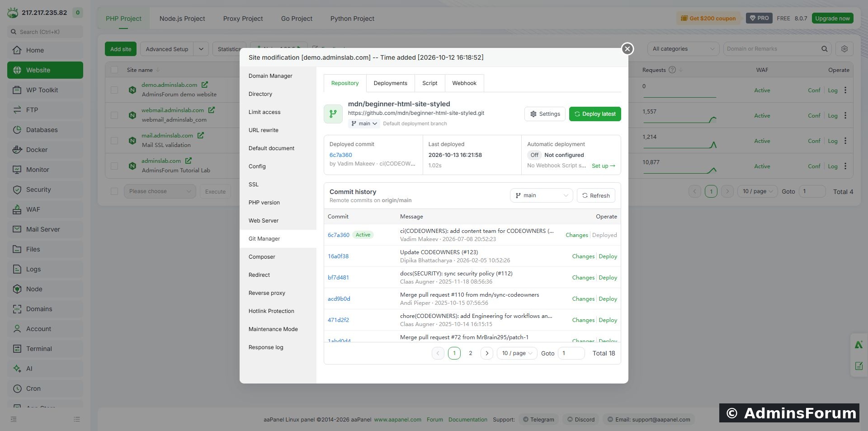Click the Requests help question icon
Viewport: 868px width, 431px height.
coord(672,70)
